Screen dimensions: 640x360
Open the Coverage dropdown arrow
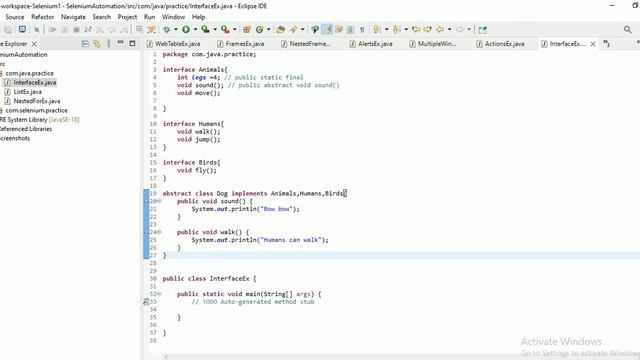(215, 29)
